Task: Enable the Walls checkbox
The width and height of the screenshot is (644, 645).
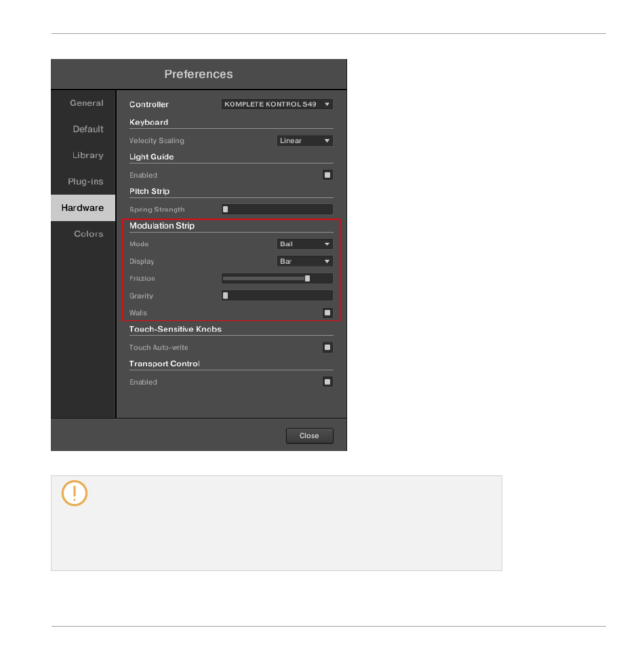Action: pos(327,313)
